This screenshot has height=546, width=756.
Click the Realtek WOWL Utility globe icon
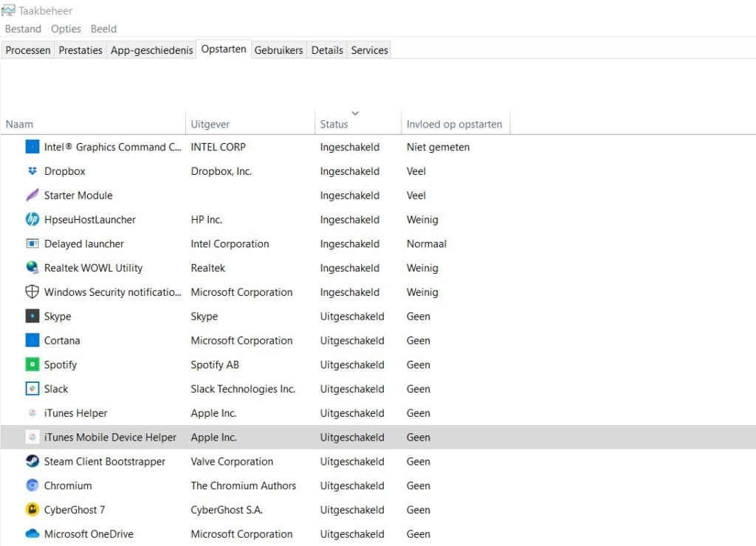tap(32, 267)
